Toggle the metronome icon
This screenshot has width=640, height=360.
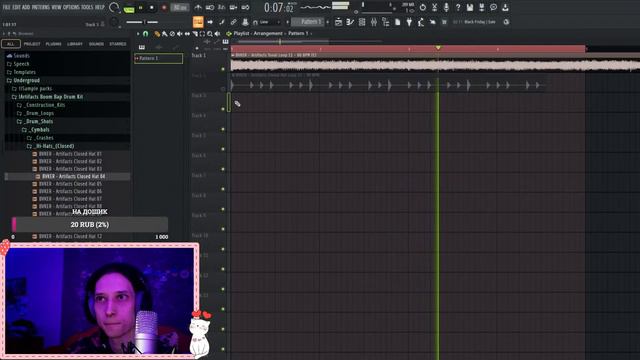coord(198,7)
